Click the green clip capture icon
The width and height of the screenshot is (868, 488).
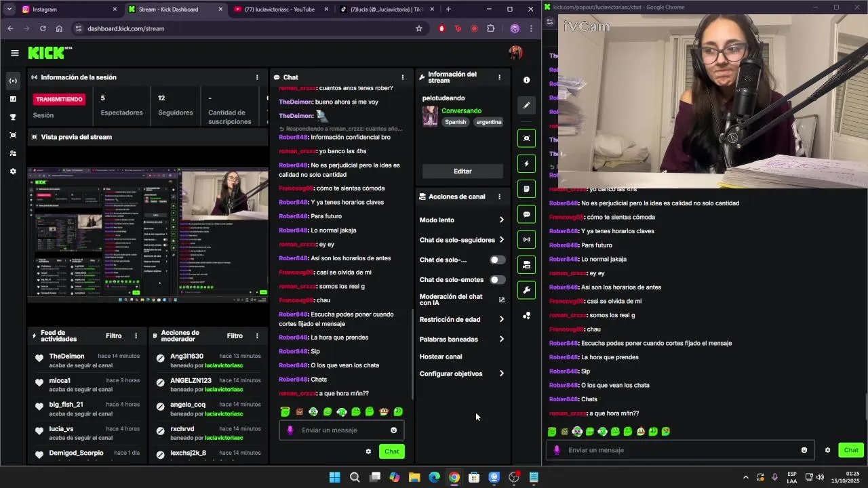click(527, 138)
